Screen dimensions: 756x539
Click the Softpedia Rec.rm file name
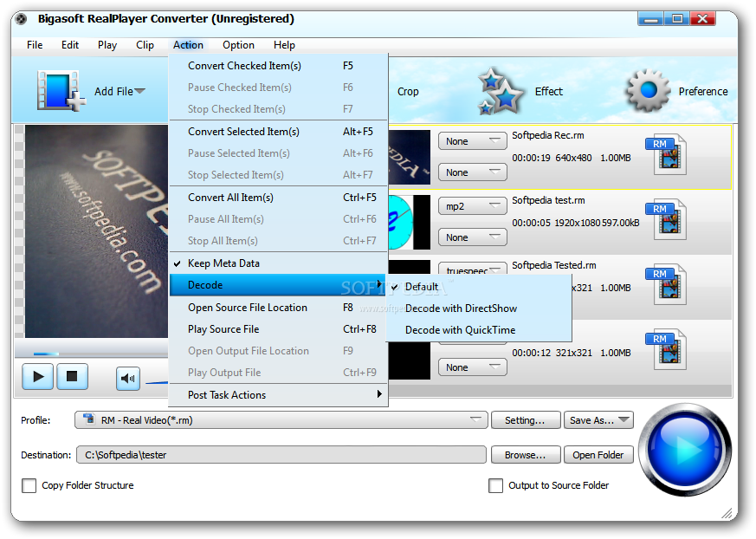pos(547,135)
